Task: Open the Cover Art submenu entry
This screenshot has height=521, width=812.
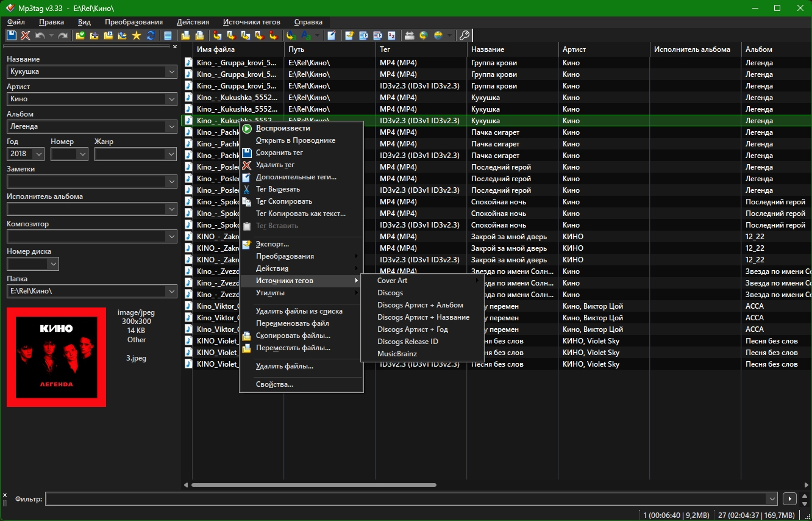Action: pyautogui.click(x=392, y=281)
